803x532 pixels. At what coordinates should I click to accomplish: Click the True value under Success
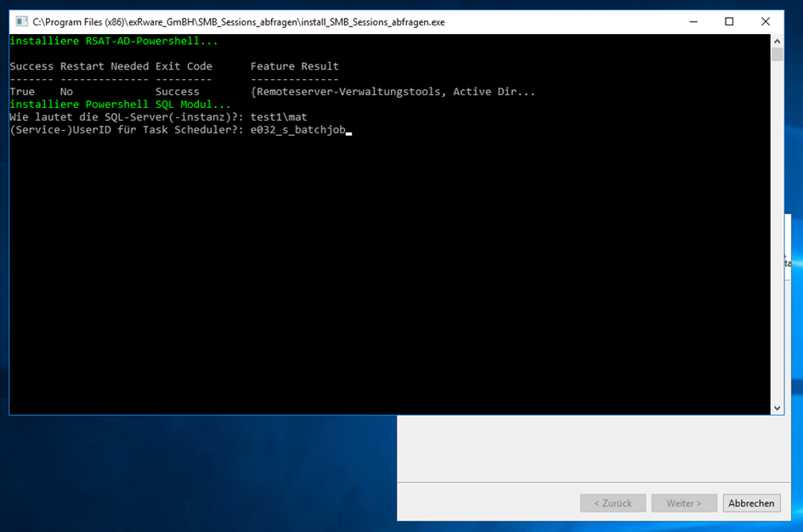(22, 92)
